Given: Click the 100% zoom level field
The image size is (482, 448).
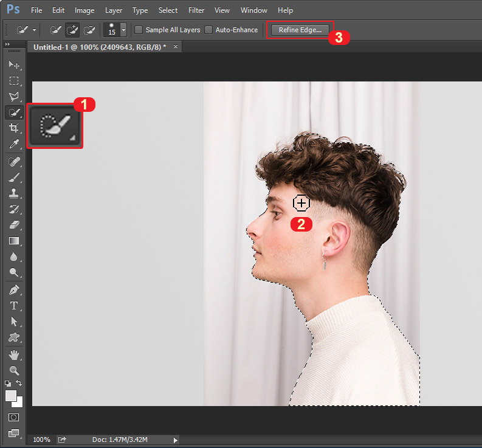Looking at the screenshot, I should pyautogui.click(x=41, y=439).
